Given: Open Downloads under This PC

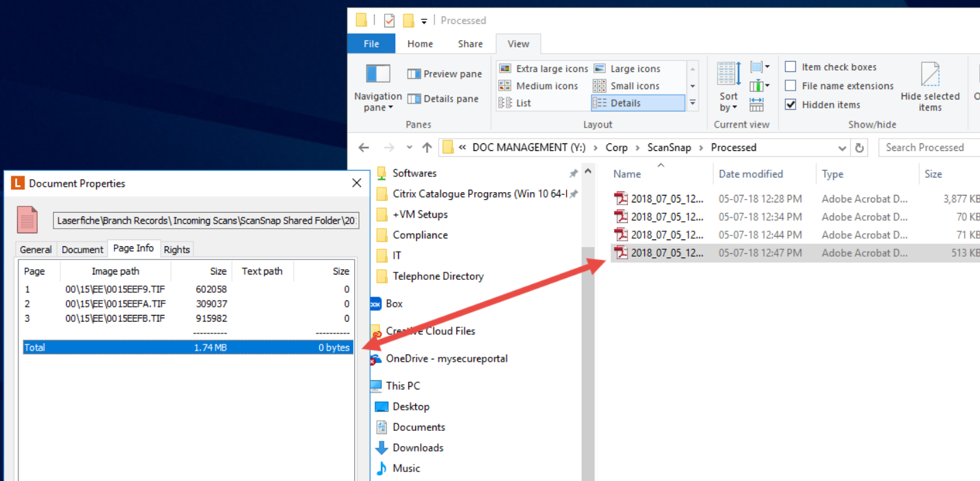Looking at the screenshot, I should 418,447.
